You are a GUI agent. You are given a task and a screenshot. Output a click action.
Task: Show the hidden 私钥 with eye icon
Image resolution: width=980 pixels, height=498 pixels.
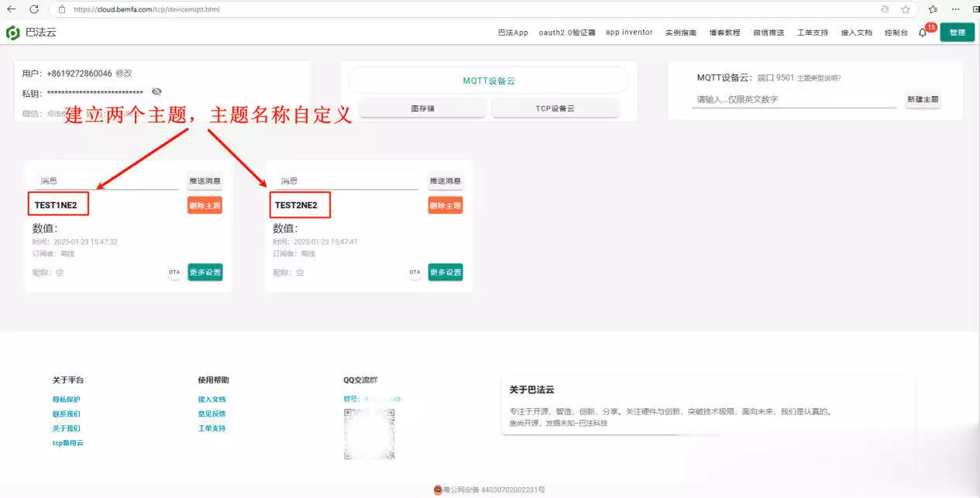[156, 92]
